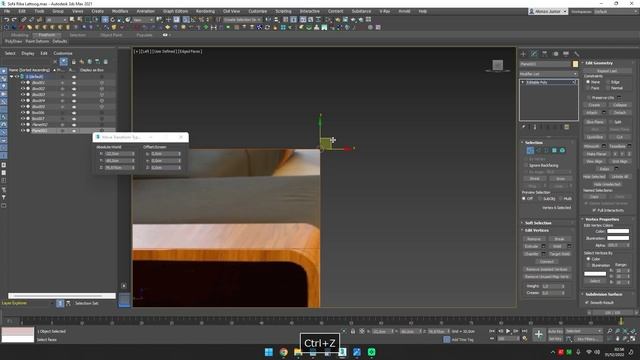Click the Collapse button in Edit Geometry
The width and height of the screenshot is (640, 360).
(620, 105)
